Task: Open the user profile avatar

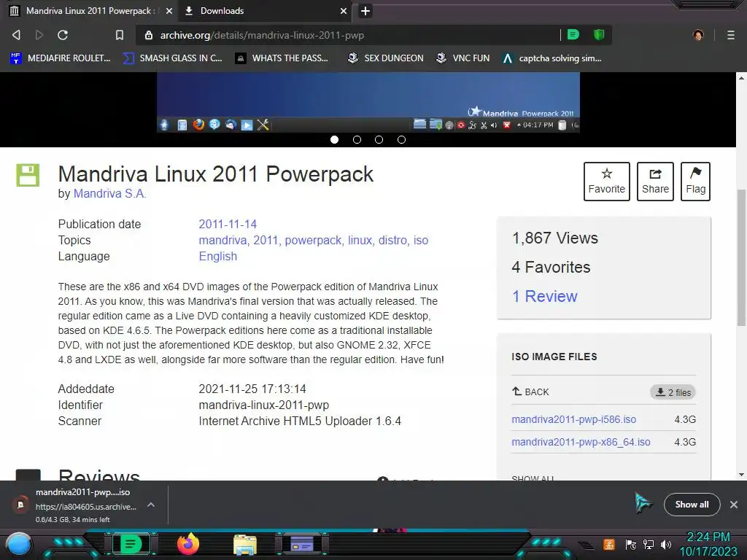Action: pyautogui.click(x=698, y=35)
